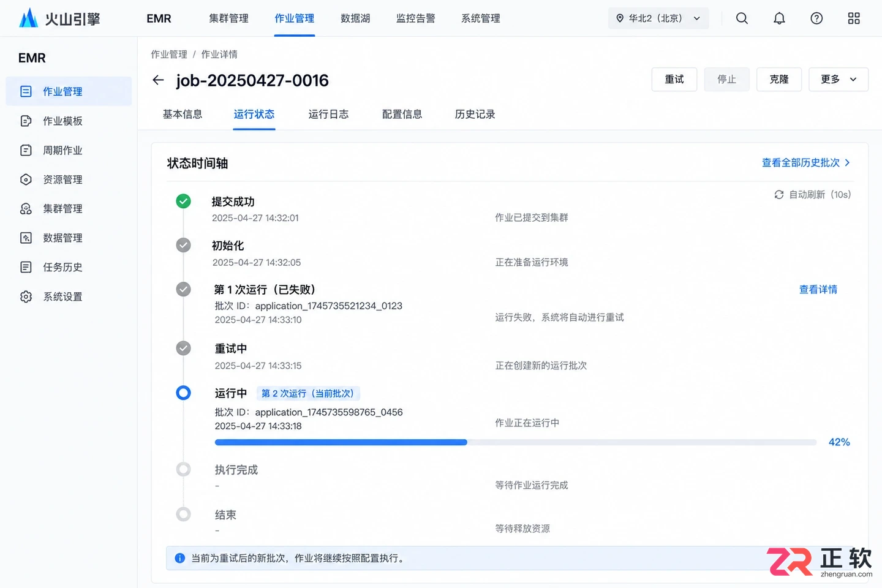This screenshot has width=882, height=588.
Task: Click the 作业管理 breadcrumb link
Action: (x=169, y=55)
